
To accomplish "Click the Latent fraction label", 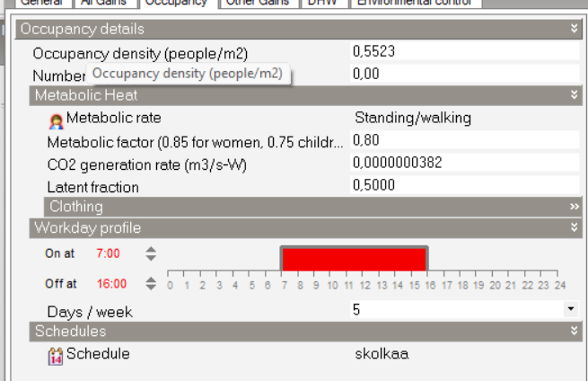I will click(93, 187).
